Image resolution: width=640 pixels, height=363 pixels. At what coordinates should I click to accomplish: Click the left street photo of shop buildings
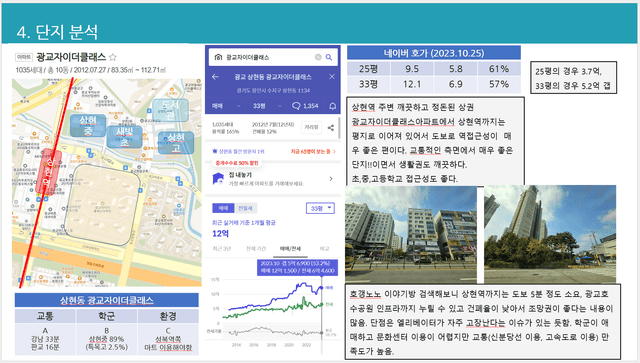(x=411, y=234)
